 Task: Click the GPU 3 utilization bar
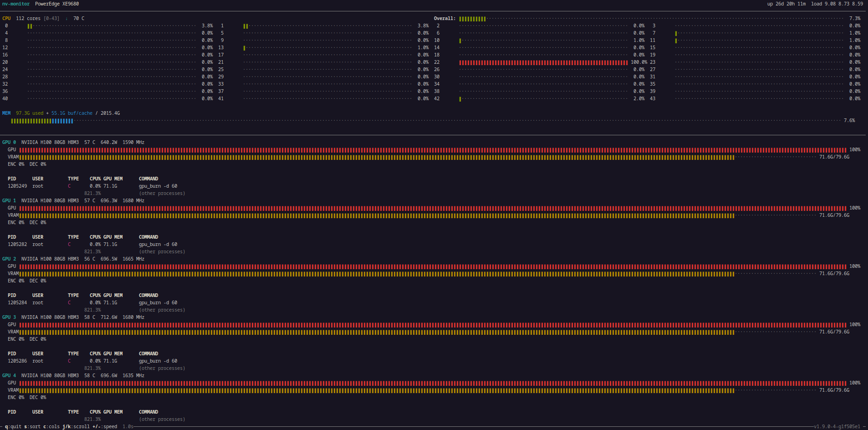[433, 325]
